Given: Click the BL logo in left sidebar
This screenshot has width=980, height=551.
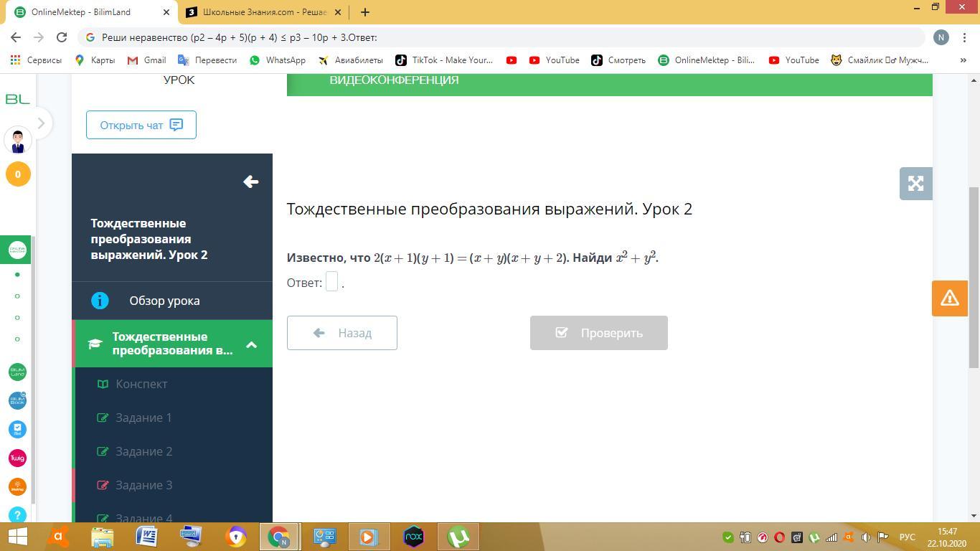Looking at the screenshot, I should click(17, 99).
